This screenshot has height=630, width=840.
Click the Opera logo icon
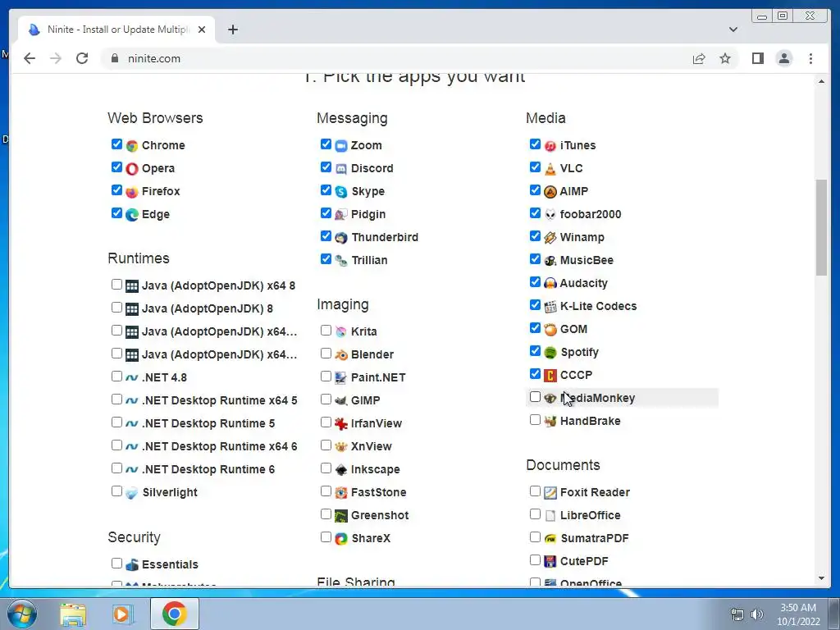132,169
